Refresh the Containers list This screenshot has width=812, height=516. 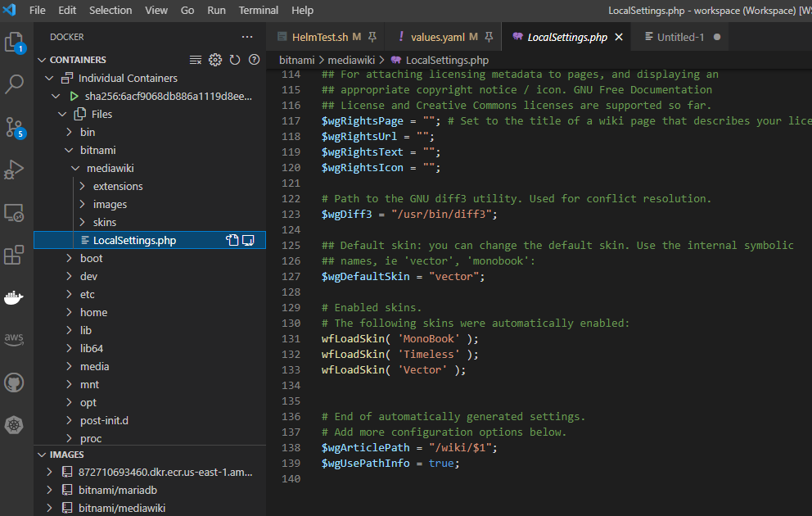point(235,60)
